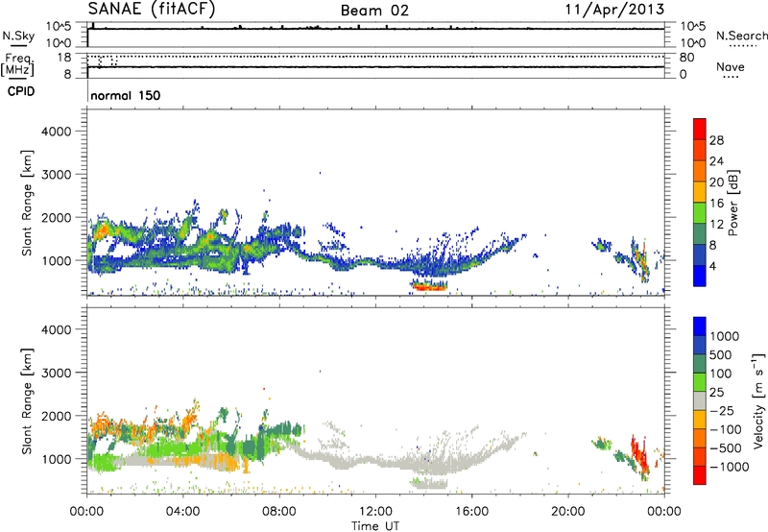Pick the bright blue bottom Power colorbar swatch
Screen dimensions: 768x532
[700, 276]
